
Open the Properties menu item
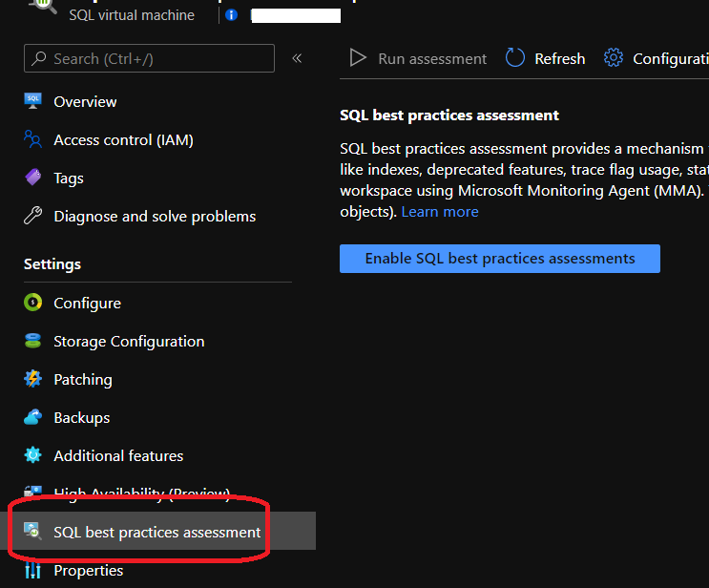(88, 571)
